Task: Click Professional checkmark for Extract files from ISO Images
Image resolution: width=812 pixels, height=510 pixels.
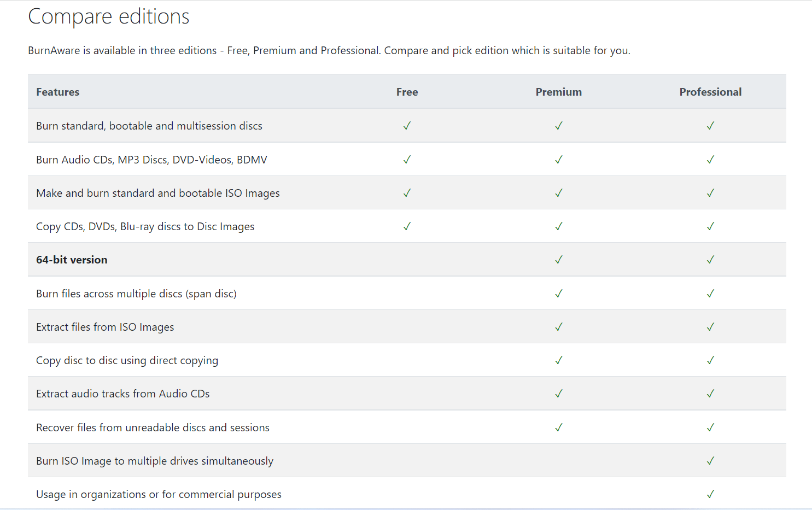Action: [710, 327]
